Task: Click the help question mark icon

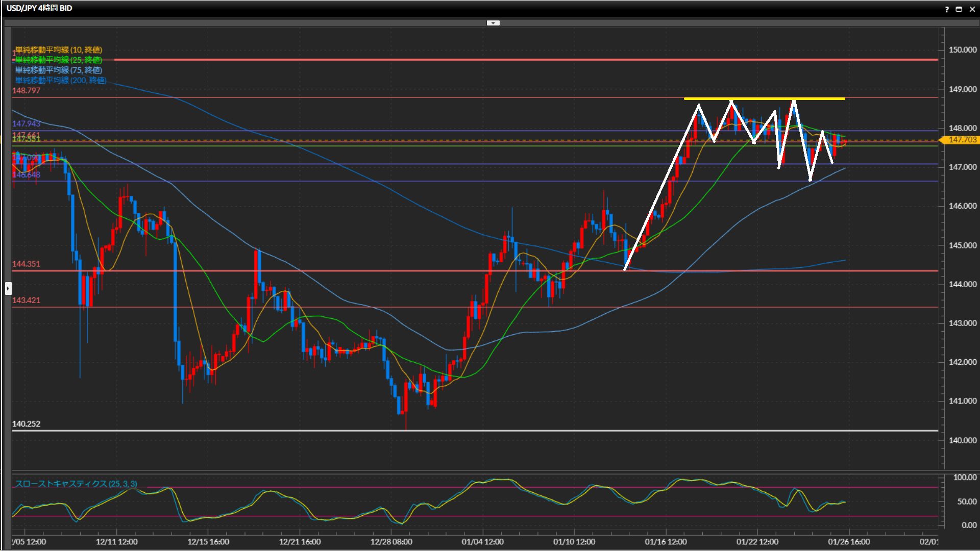Action: coord(947,9)
